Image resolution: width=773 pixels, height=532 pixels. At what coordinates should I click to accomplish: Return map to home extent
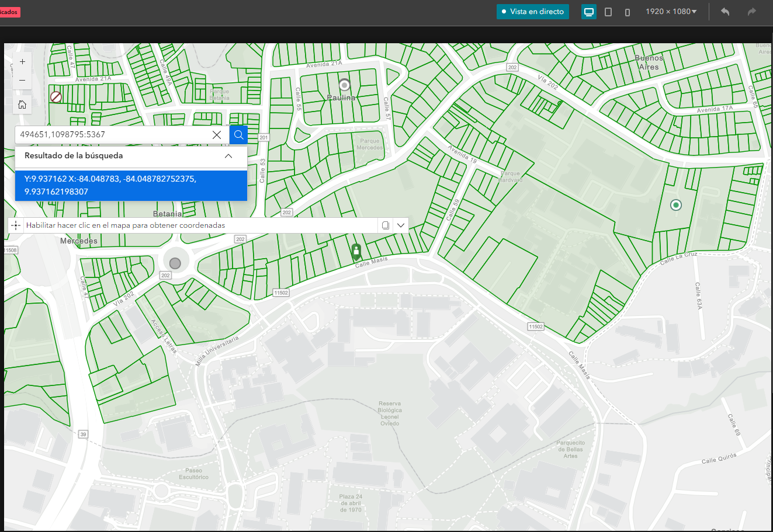point(22,105)
